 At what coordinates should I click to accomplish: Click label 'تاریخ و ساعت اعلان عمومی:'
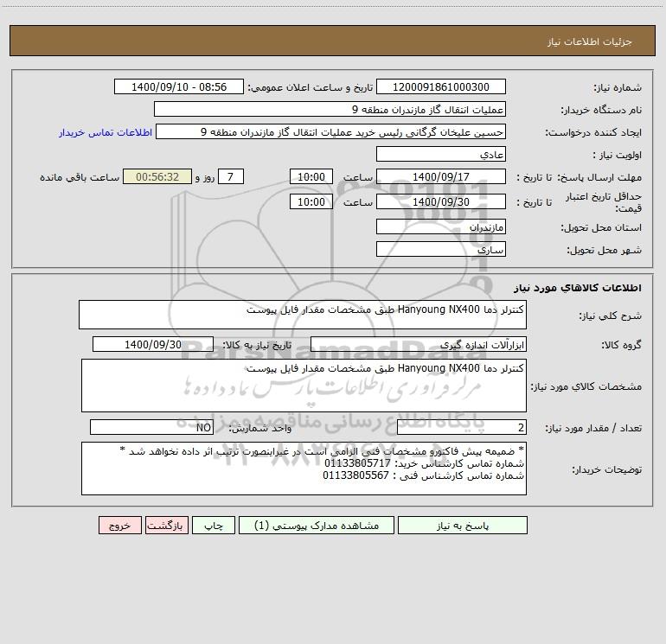310,88
